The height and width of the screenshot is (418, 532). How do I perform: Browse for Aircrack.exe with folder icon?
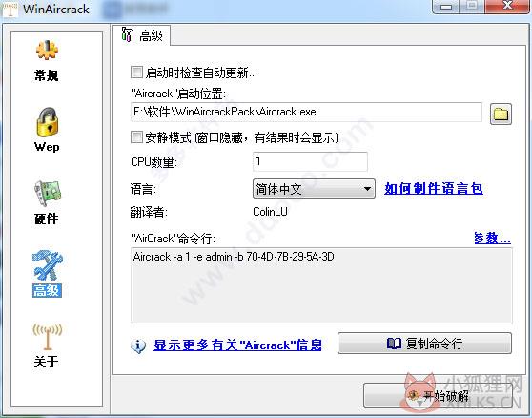[x=501, y=114]
